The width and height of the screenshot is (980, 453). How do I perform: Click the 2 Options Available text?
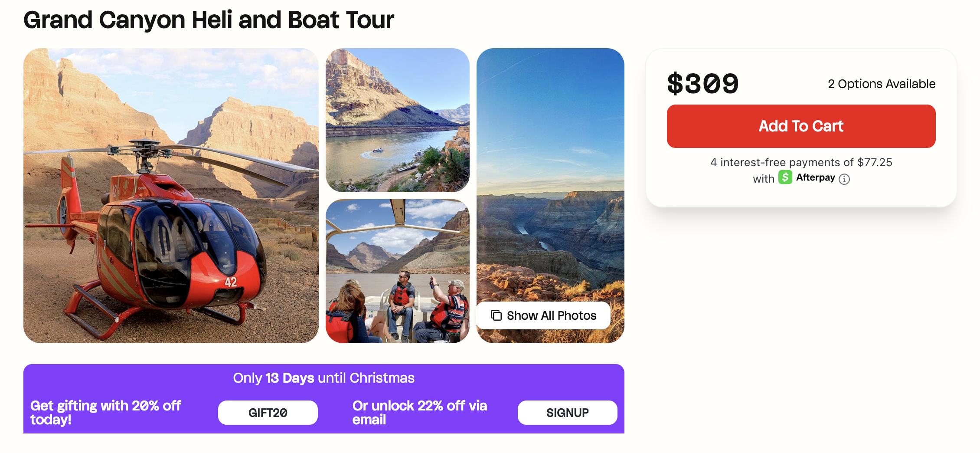[881, 84]
